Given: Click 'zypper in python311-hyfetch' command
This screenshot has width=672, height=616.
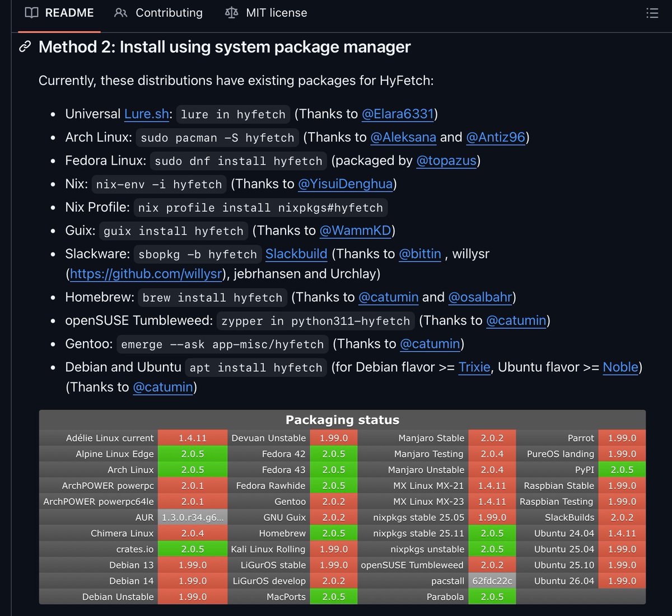Looking at the screenshot, I should [316, 321].
